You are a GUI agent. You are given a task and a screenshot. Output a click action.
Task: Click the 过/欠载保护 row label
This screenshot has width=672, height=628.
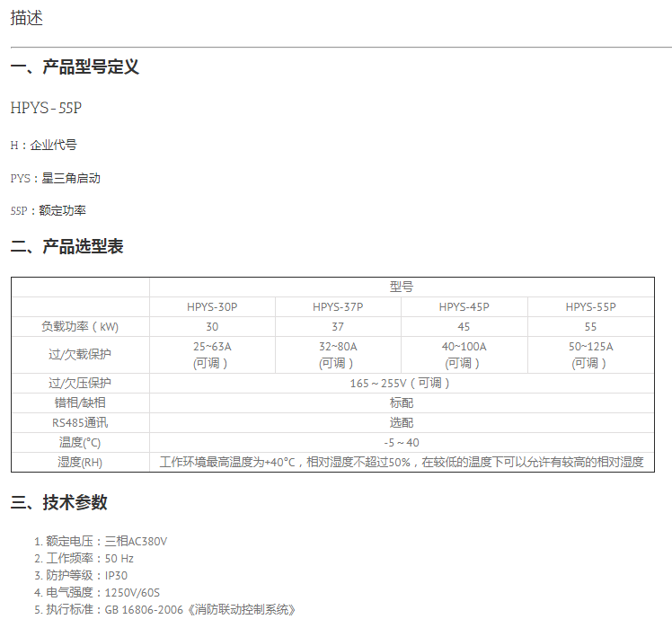tap(80, 355)
